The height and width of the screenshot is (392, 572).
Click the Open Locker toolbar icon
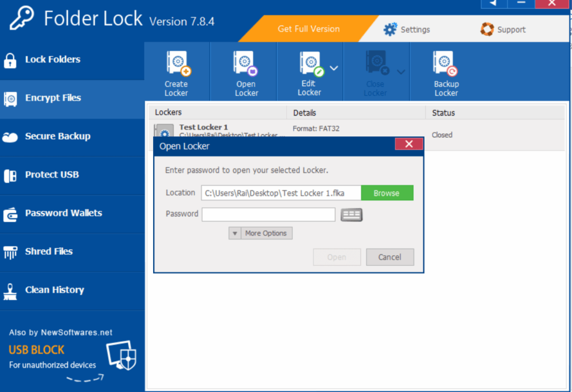[245, 64]
